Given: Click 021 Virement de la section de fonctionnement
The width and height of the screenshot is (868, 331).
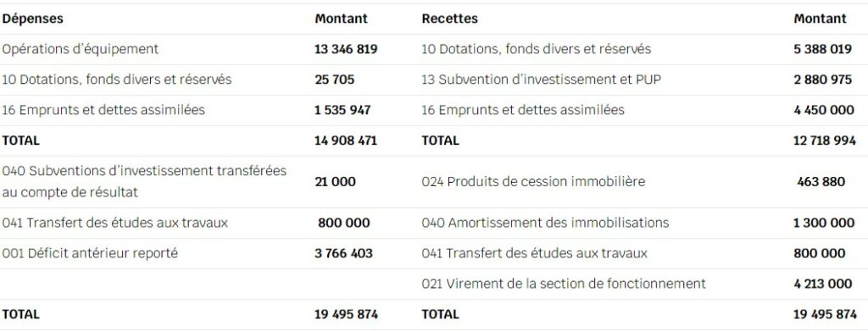Looking at the screenshot, I should click(x=564, y=284).
